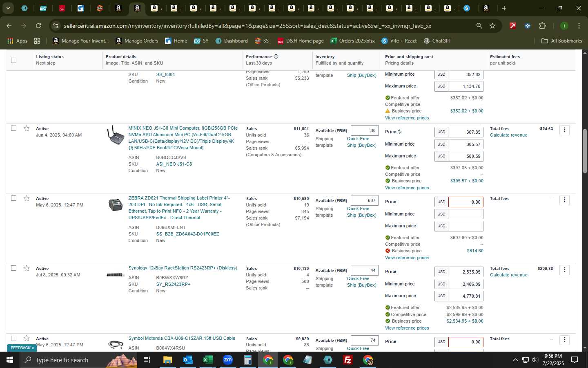Click ZEBRA ZD621 empty minimum price field

pyautogui.click(x=465, y=214)
